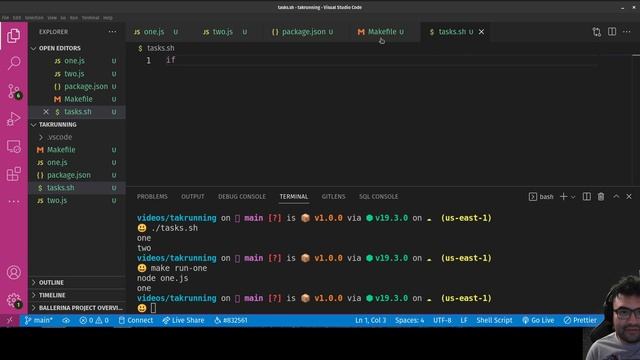Open the GitLens panel tab
640x360 pixels.
click(x=333, y=197)
